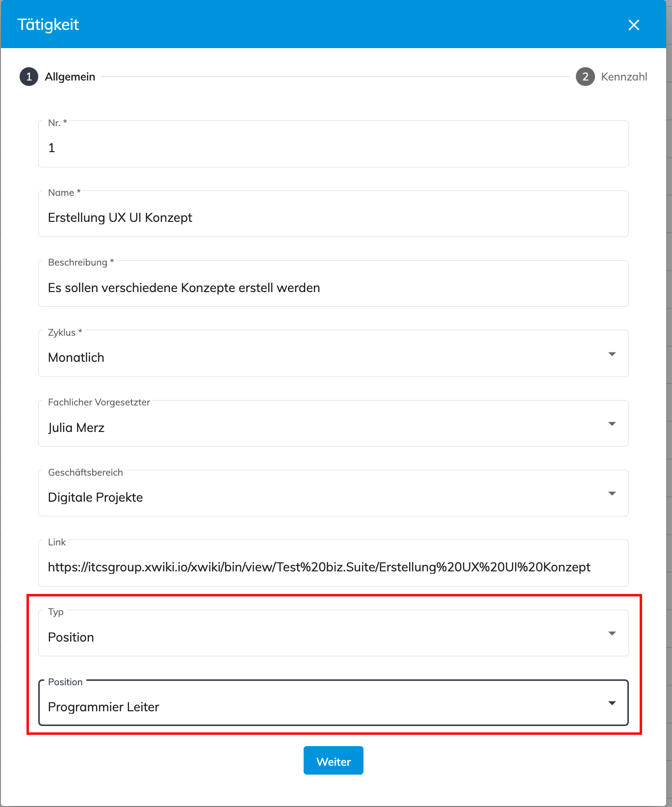Close the Tätigkeit dialog with X icon
Image resolution: width=672 pixels, height=807 pixels.
(x=634, y=25)
